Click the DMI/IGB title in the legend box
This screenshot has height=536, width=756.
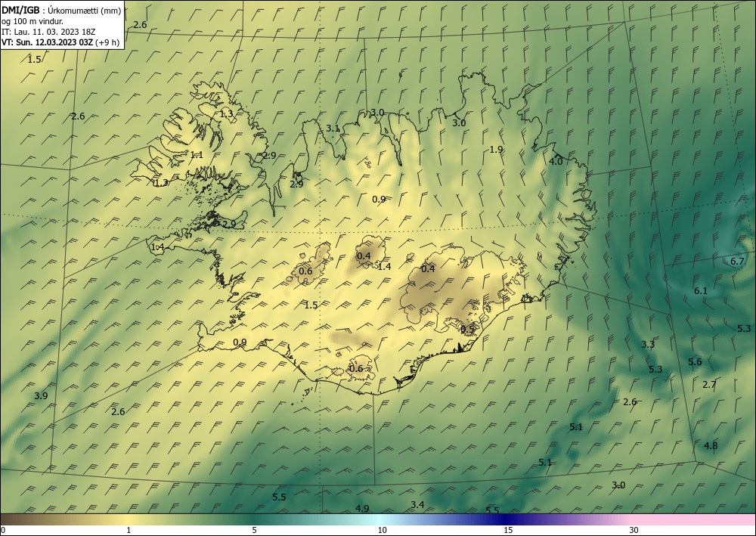point(20,11)
